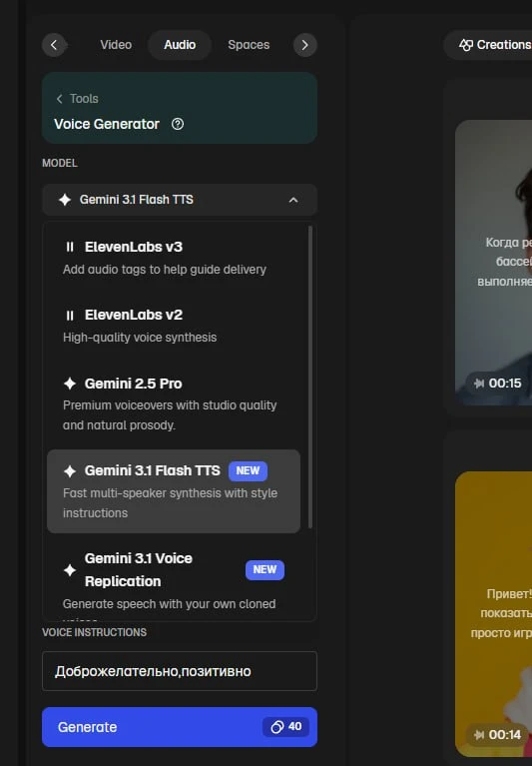
Task: Click the right arrow to scroll tabs forward
Action: click(x=305, y=45)
